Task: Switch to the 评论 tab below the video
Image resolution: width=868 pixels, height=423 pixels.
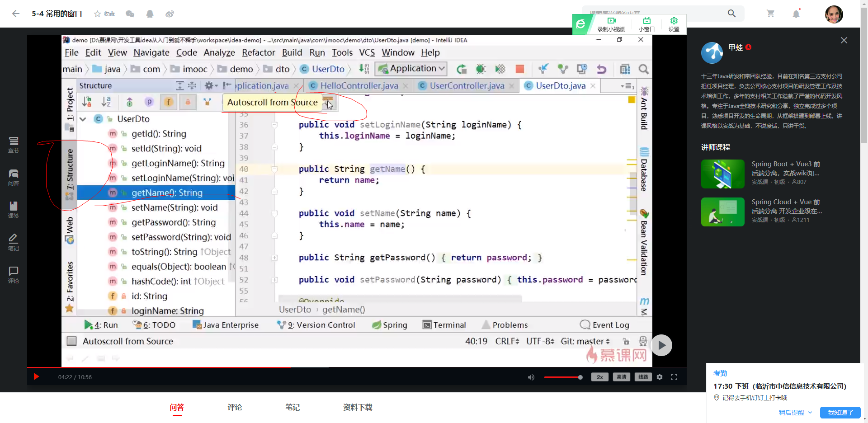Action: click(235, 407)
